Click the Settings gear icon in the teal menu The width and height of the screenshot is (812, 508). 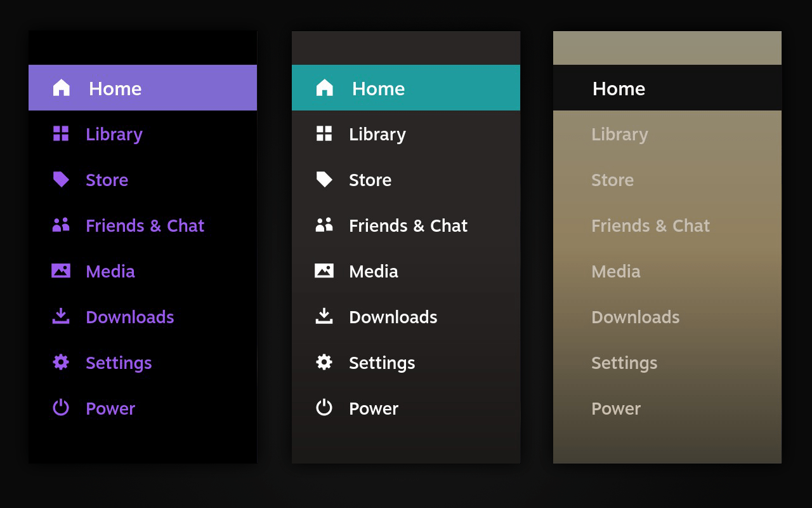click(x=324, y=363)
